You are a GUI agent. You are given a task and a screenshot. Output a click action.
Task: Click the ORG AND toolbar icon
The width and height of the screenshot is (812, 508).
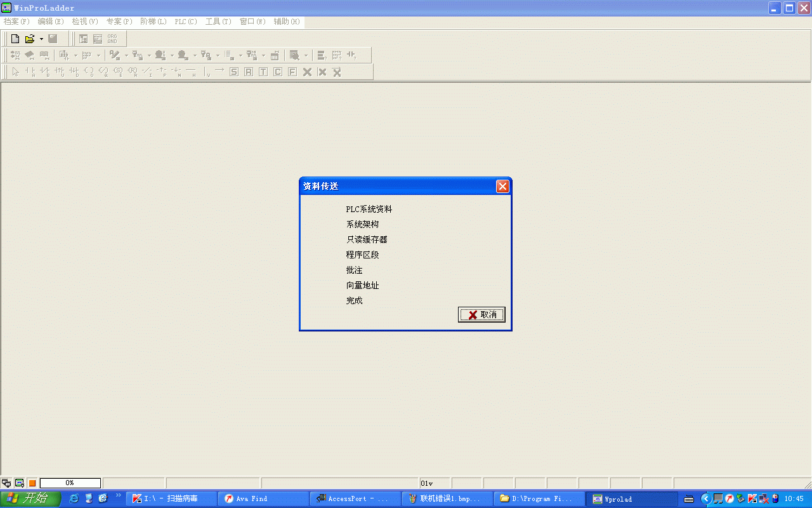(x=112, y=39)
